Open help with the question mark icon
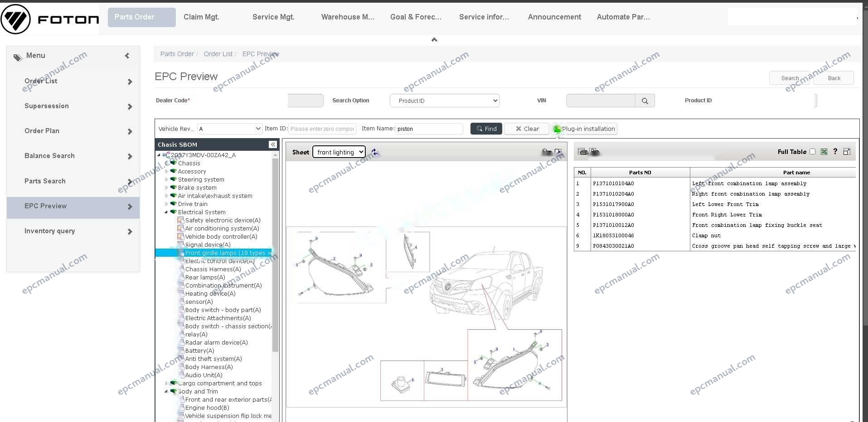This screenshot has height=422, width=868. (835, 152)
